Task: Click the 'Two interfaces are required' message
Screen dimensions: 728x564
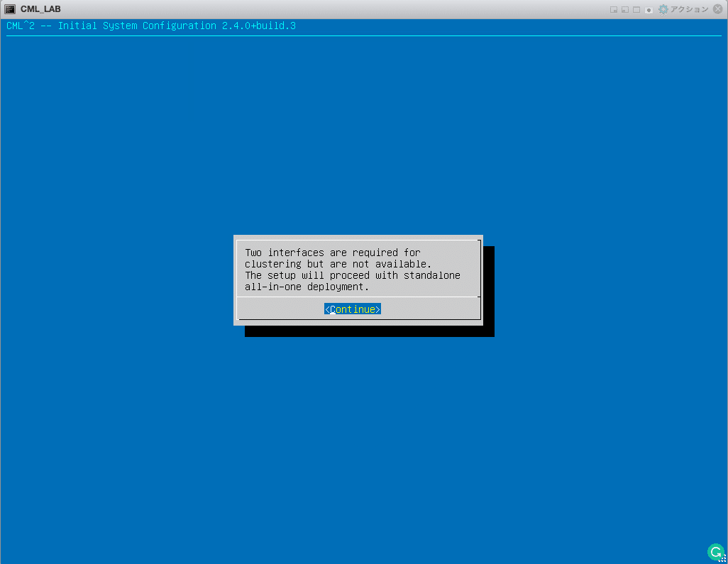Action: click(353, 270)
